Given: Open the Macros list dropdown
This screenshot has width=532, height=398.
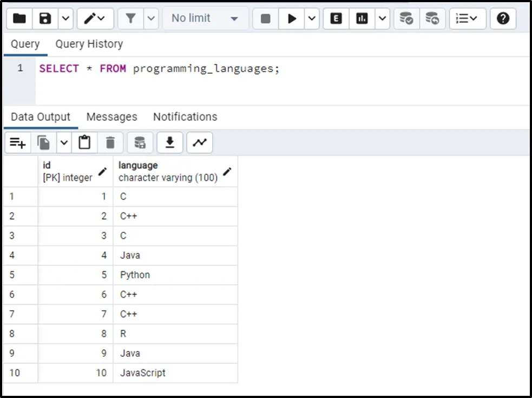Looking at the screenshot, I should pos(467,18).
